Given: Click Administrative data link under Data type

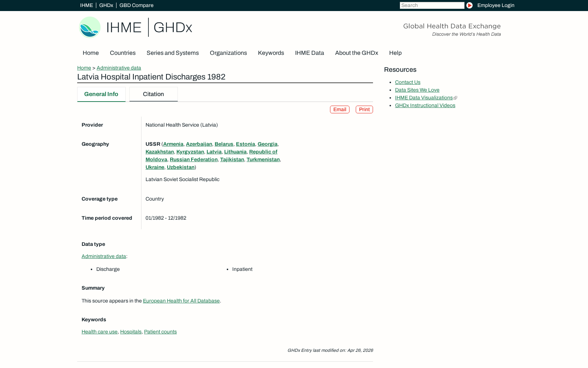Looking at the screenshot, I should 104,256.
